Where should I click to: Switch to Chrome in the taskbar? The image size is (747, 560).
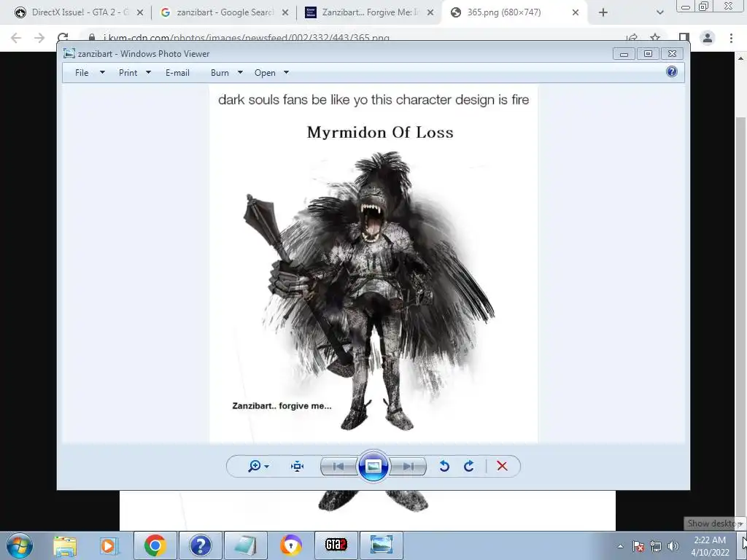(x=155, y=545)
